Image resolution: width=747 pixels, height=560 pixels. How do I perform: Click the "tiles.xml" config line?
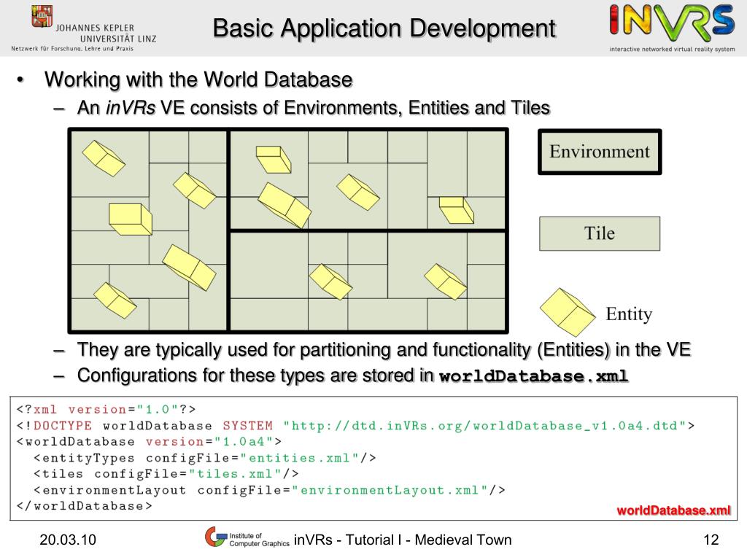[166, 474]
